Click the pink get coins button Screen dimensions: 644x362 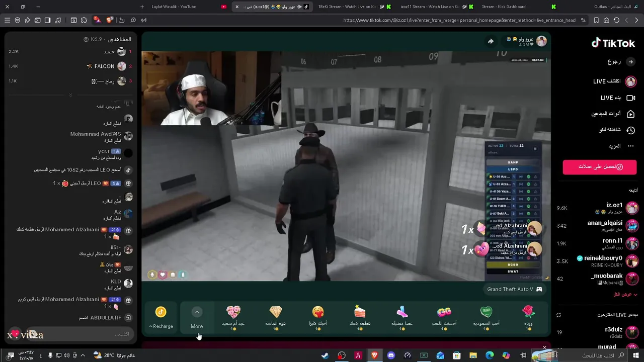tap(599, 167)
